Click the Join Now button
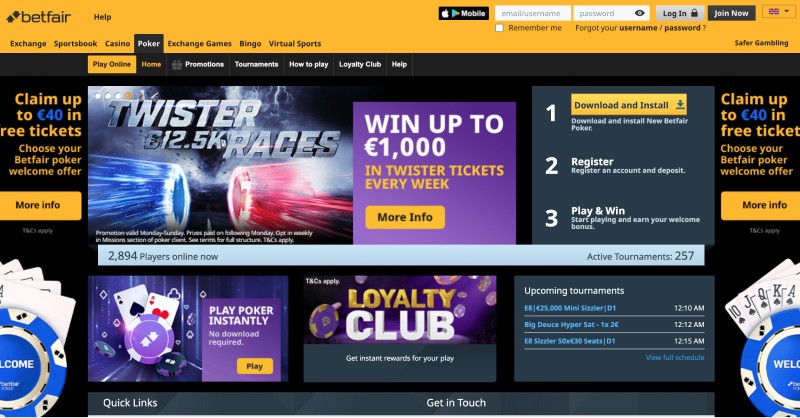Viewport: 800px width, 418px height. [731, 13]
